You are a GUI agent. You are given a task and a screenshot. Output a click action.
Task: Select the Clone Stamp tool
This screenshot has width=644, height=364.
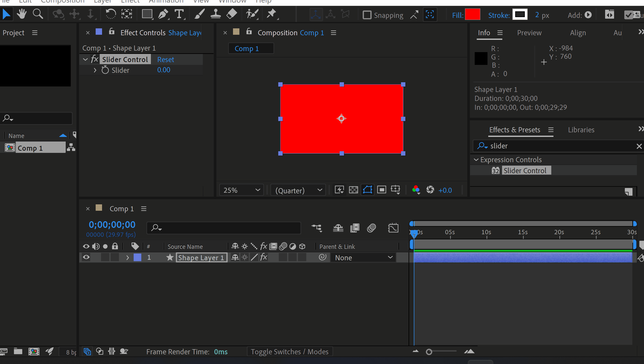pyautogui.click(x=215, y=14)
